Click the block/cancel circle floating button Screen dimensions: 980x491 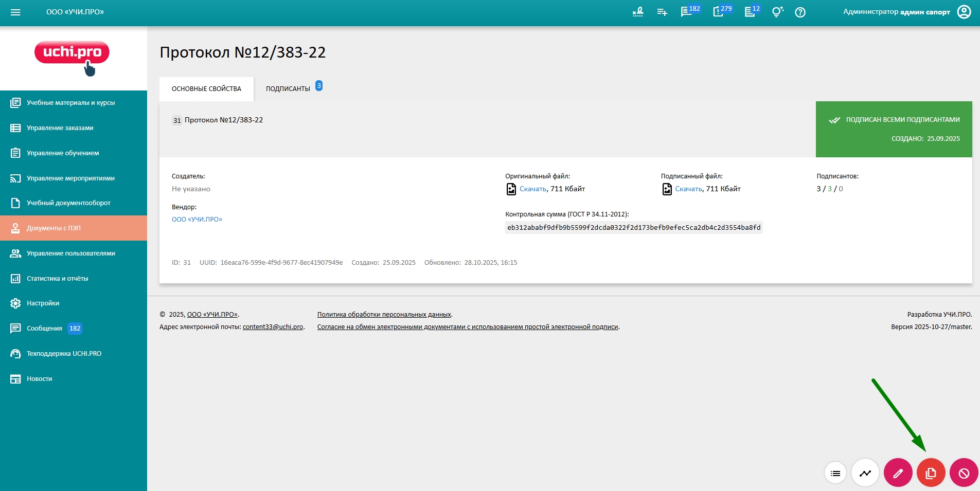[964, 473]
